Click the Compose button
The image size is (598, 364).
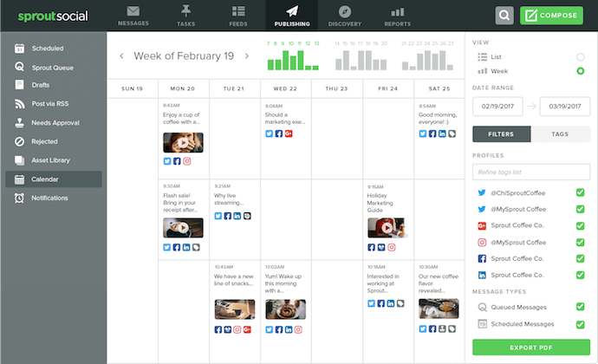(x=552, y=15)
